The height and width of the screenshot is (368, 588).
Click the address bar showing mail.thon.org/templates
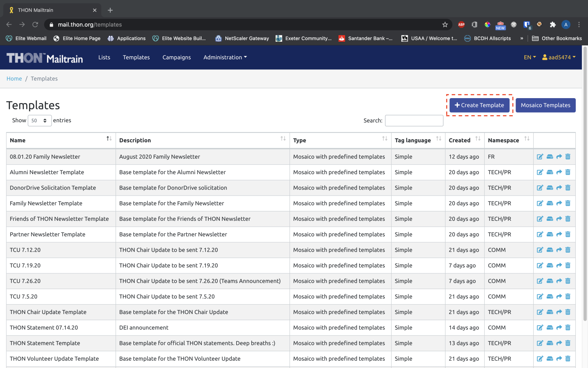[x=245, y=25]
